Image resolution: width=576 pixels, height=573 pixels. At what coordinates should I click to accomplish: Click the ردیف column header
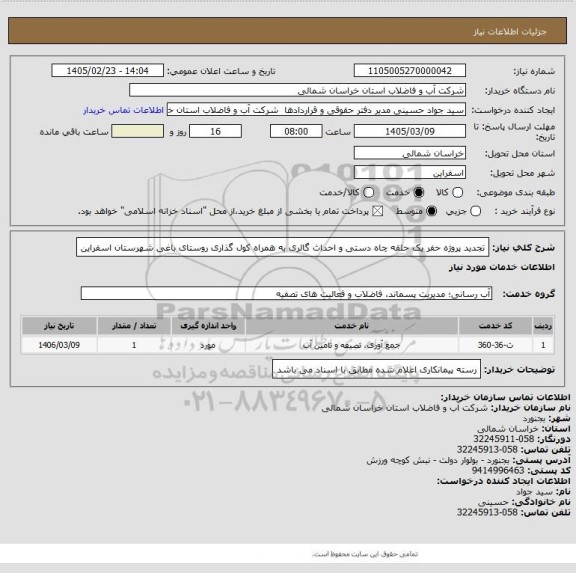pos(543,326)
